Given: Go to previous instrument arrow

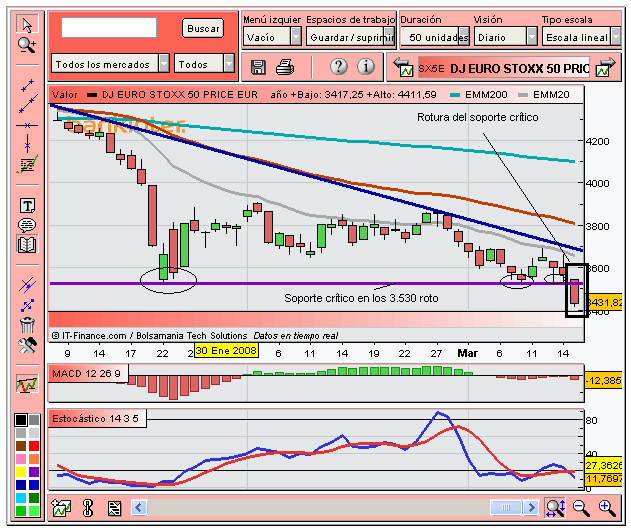Looking at the screenshot, I should coord(403,67).
